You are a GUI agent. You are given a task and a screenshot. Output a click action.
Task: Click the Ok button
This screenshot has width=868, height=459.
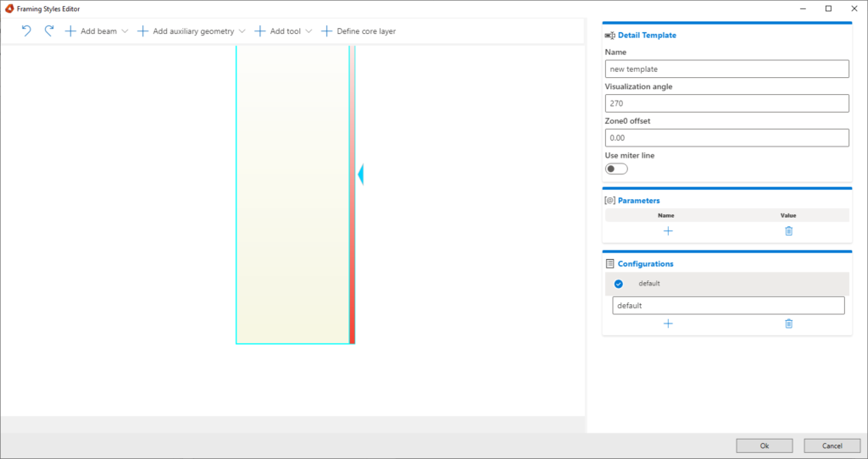765,445
